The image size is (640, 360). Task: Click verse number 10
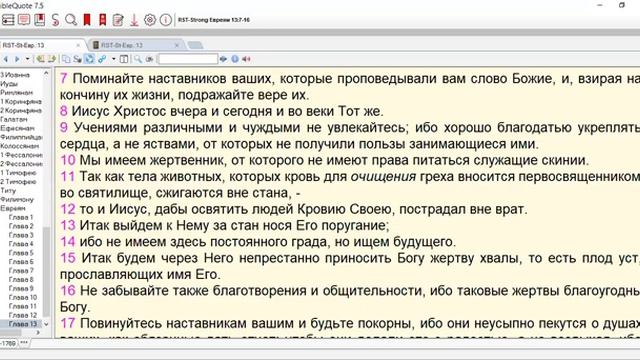point(68,160)
